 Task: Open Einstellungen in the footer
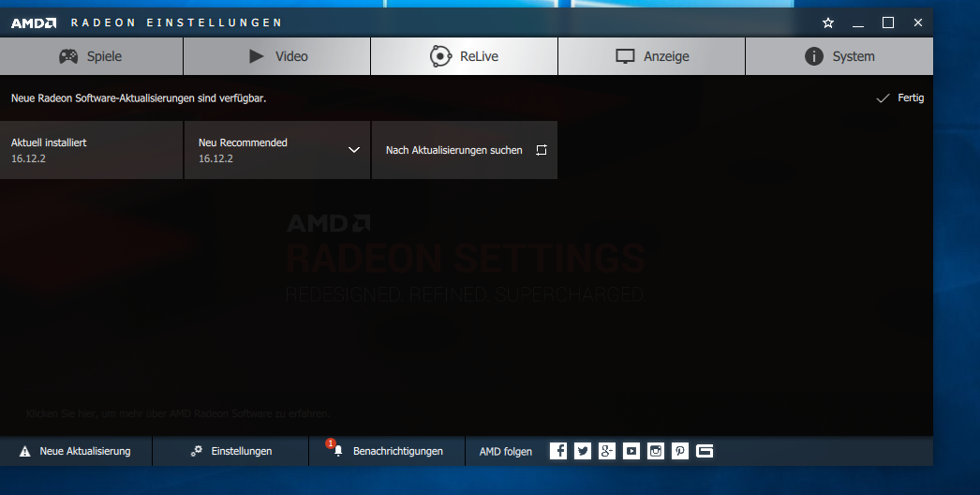click(x=230, y=451)
